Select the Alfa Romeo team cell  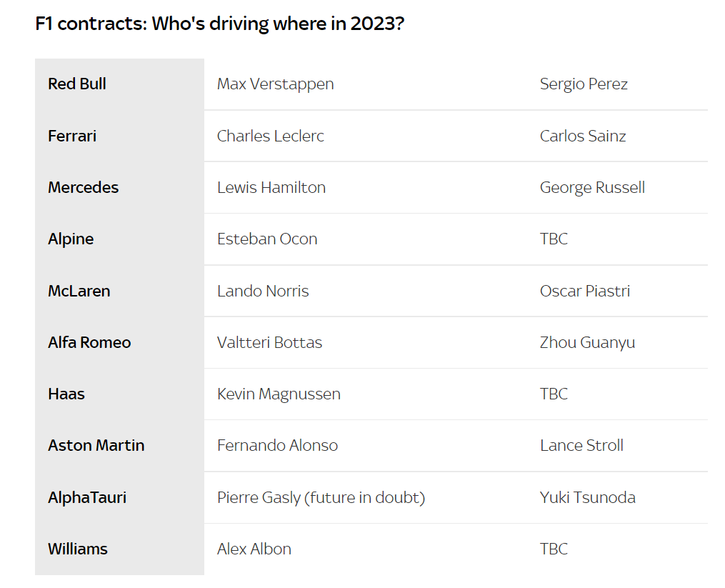point(119,343)
